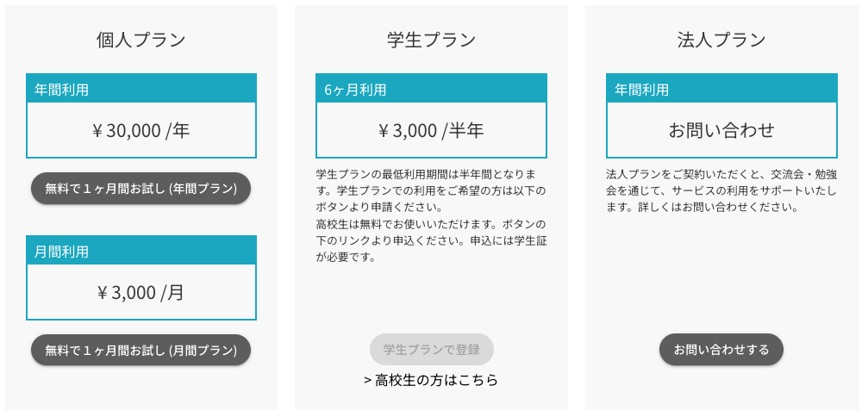
Task: Click the arrow before 高校生の方はこちら
Action: (367, 380)
